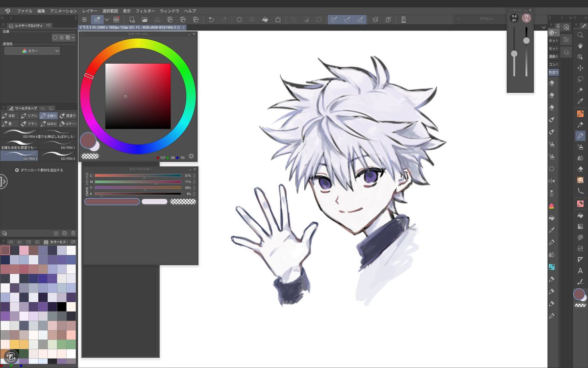Click the Undo arrow in command bar
Screen dimensions: 588x368
click(x=211, y=20)
